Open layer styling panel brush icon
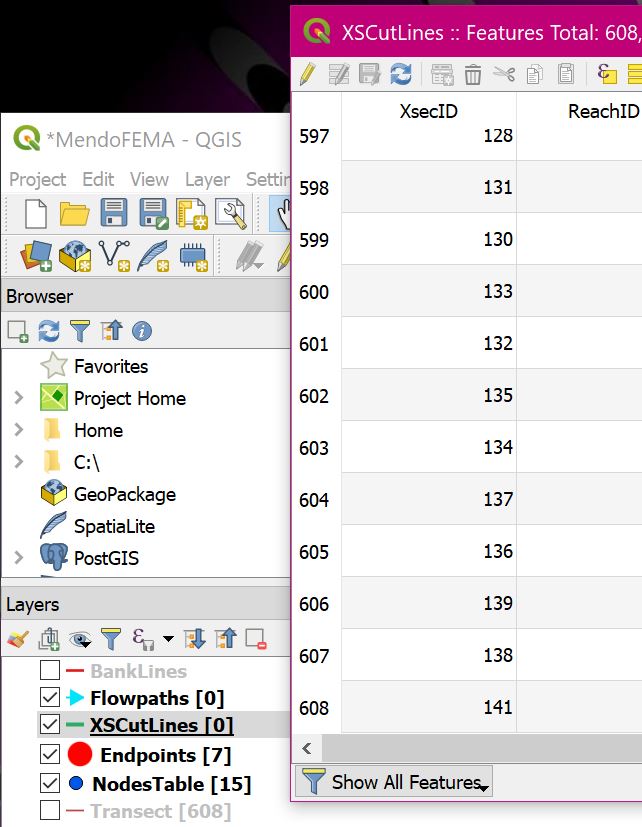642x827 pixels. [18, 640]
